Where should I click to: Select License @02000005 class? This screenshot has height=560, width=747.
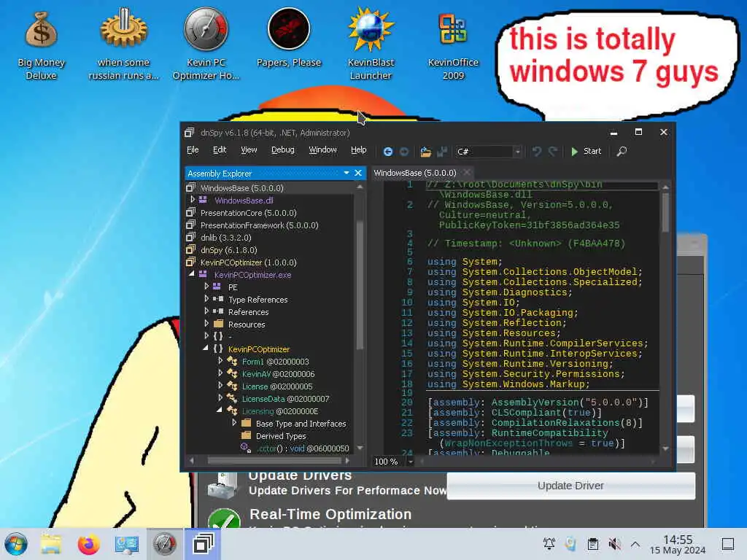pos(276,386)
